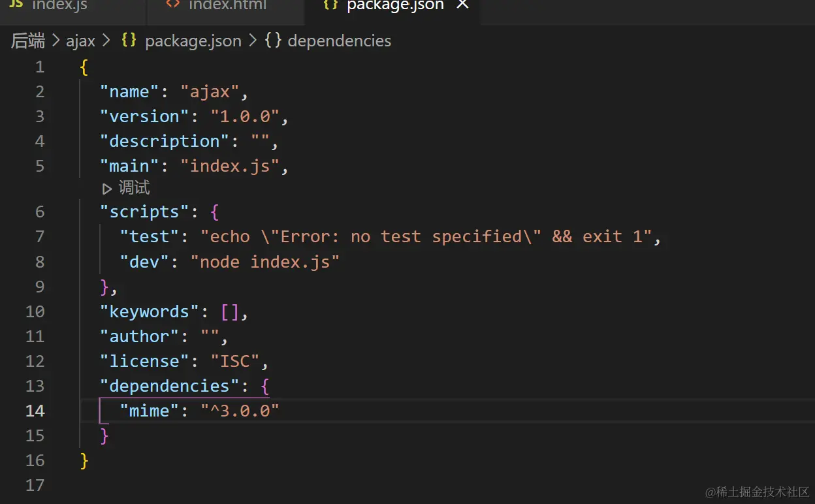The width and height of the screenshot is (815, 504).
Task: Open the 后端 breadcrumb folder
Action: coord(28,41)
